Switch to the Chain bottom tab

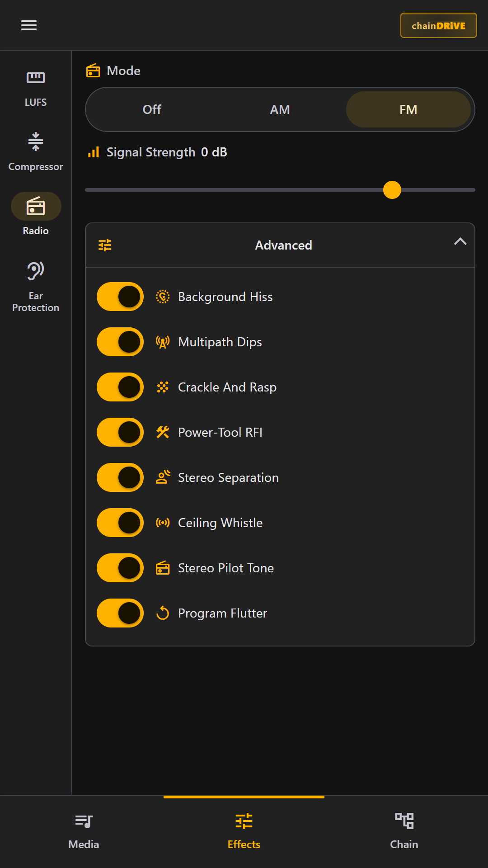404,832
